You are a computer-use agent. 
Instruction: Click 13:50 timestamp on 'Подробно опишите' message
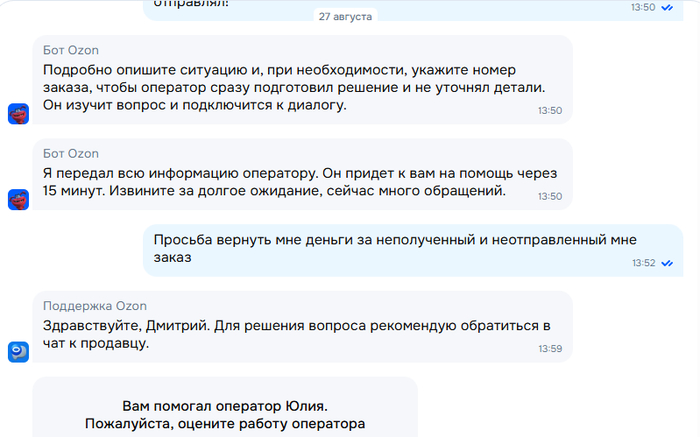click(x=550, y=110)
